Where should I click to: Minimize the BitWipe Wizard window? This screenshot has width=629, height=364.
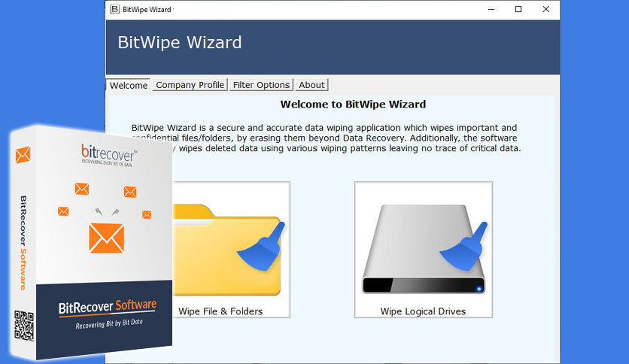(491, 9)
